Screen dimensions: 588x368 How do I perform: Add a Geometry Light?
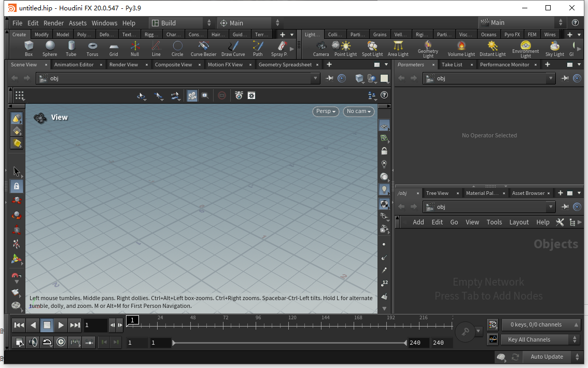pyautogui.click(x=428, y=49)
